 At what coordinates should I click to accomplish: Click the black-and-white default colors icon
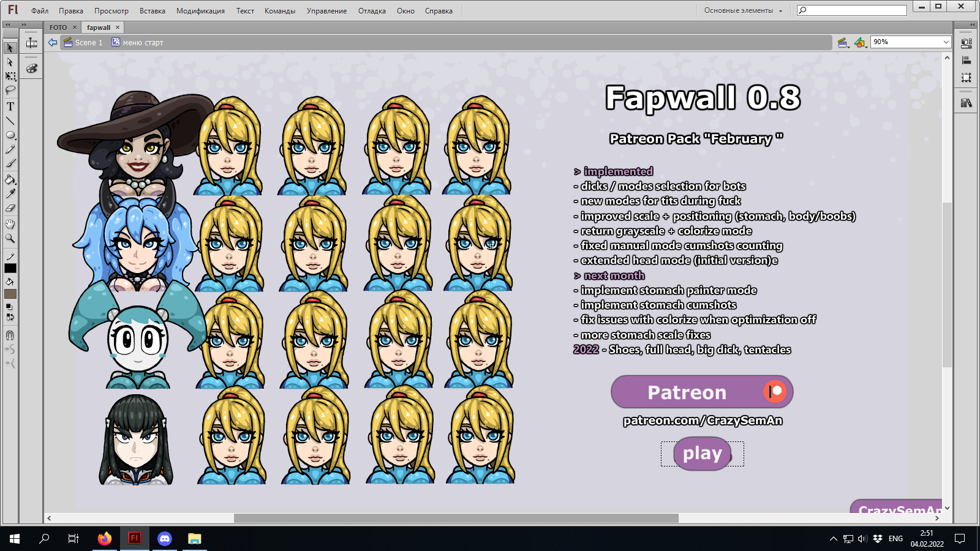(9, 307)
